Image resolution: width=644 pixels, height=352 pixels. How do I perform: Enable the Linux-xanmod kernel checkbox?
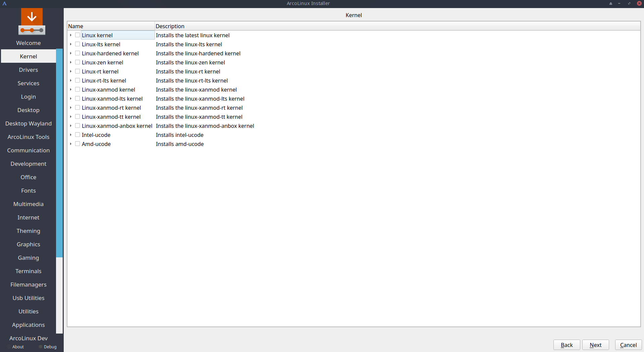[x=77, y=90]
